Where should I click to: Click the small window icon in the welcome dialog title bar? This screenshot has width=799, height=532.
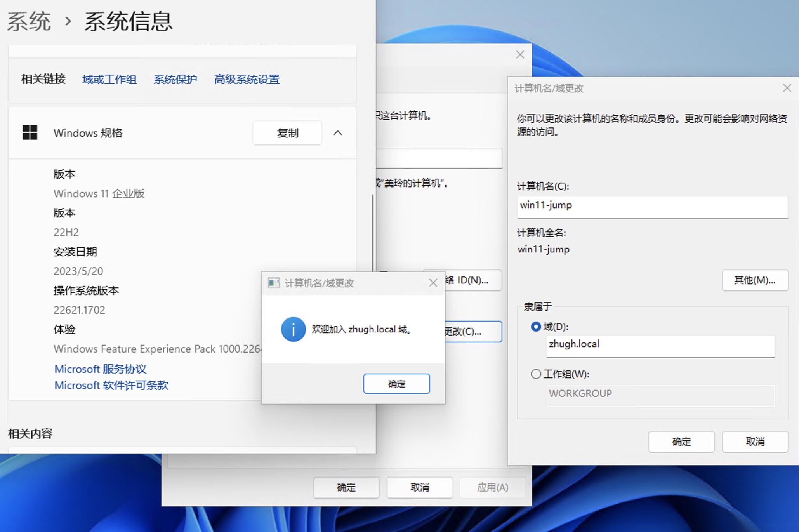click(274, 283)
